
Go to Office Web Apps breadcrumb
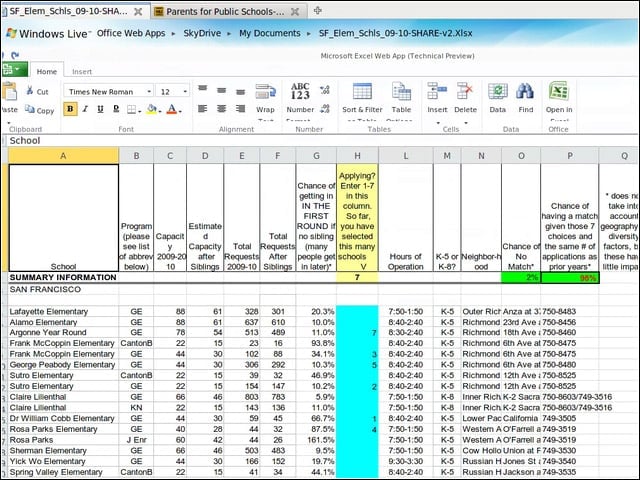click(x=131, y=33)
